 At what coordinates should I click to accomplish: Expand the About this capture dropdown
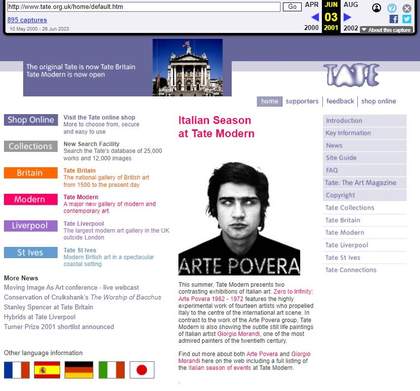(x=386, y=30)
